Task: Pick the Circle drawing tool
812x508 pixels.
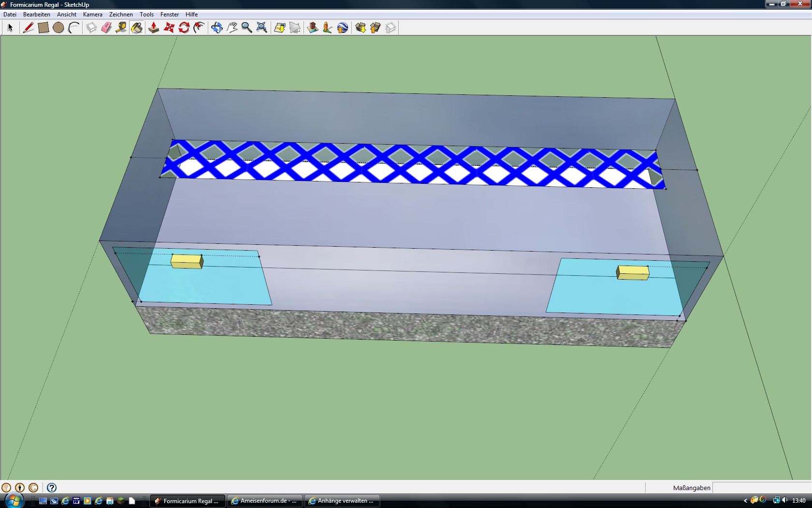Action: pyautogui.click(x=58, y=28)
